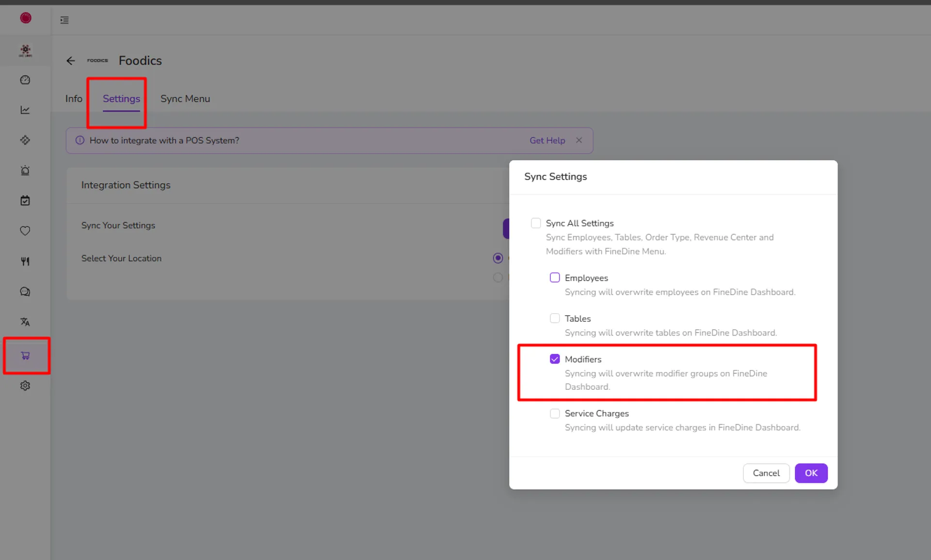Click the info icon in help banner

[80, 141]
